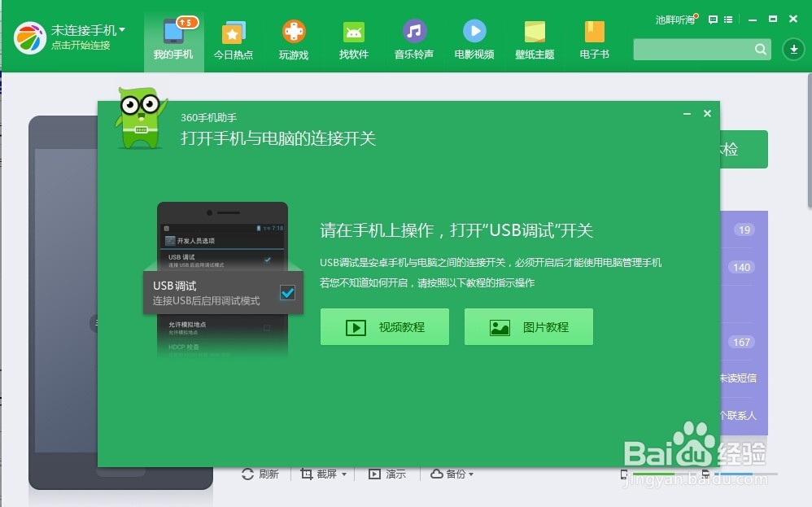Click the 19 count badge

(x=744, y=230)
